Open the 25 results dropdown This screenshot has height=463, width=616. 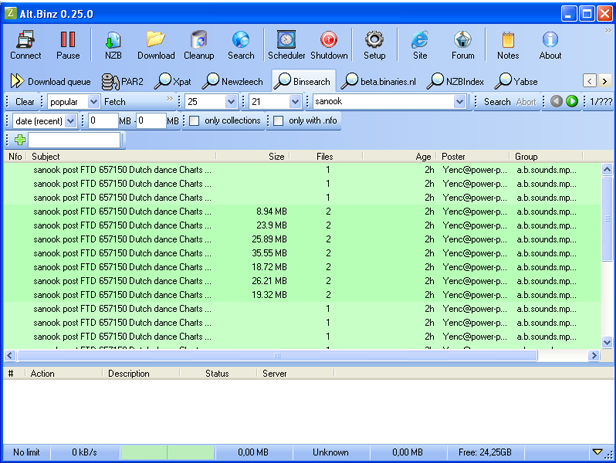click(231, 102)
